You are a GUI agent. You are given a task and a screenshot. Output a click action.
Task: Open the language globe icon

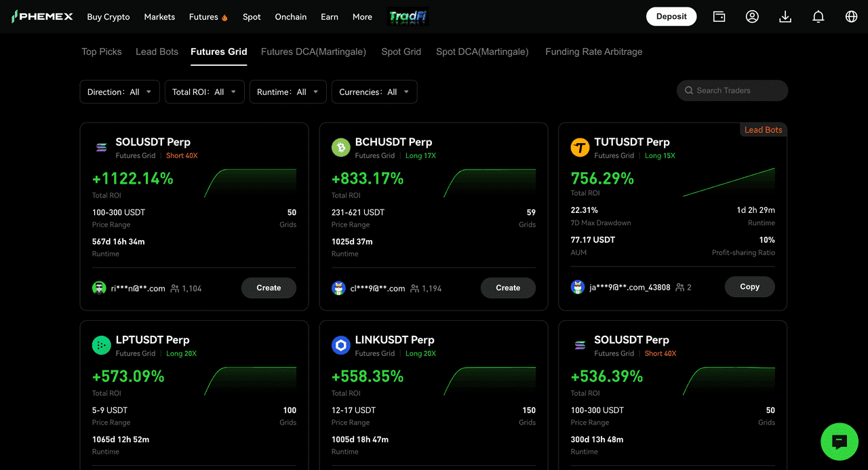[x=852, y=16]
